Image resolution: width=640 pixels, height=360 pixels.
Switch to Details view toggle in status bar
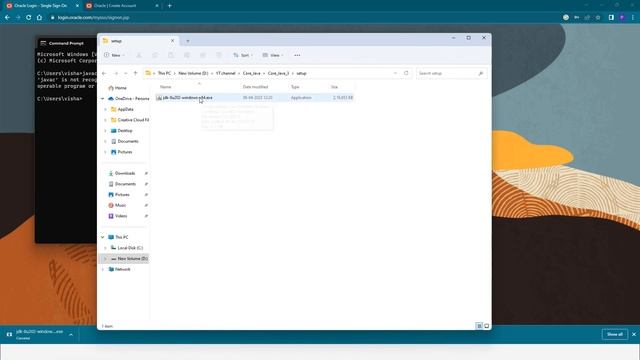(479, 326)
